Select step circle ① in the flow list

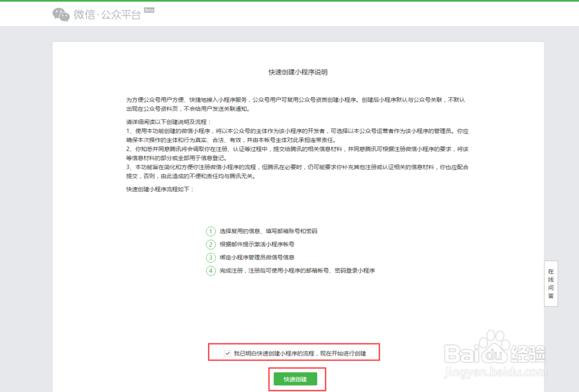pos(211,231)
